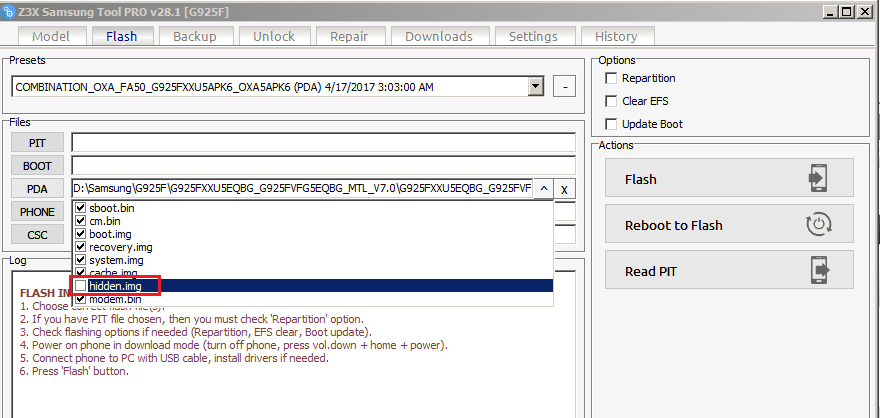This screenshot has width=880, height=418.
Task: Go to the Unlock tab
Action: click(x=274, y=36)
